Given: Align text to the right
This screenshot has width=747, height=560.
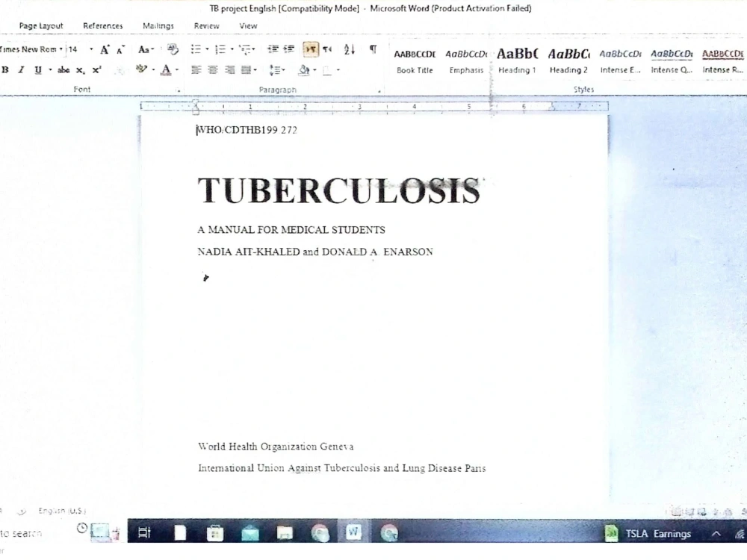Looking at the screenshot, I should point(229,70).
